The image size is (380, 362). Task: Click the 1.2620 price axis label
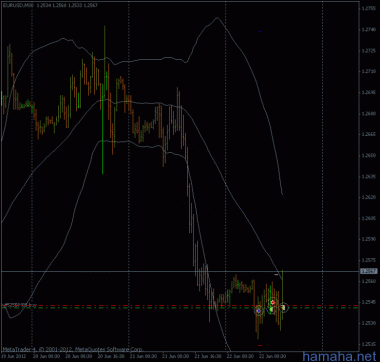coord(368,197)
